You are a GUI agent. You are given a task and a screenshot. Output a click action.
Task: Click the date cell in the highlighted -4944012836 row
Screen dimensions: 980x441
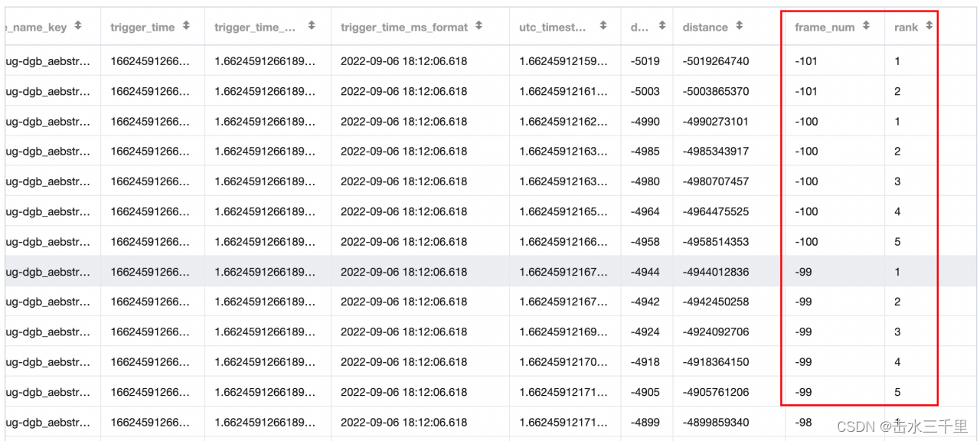point(404,272)
